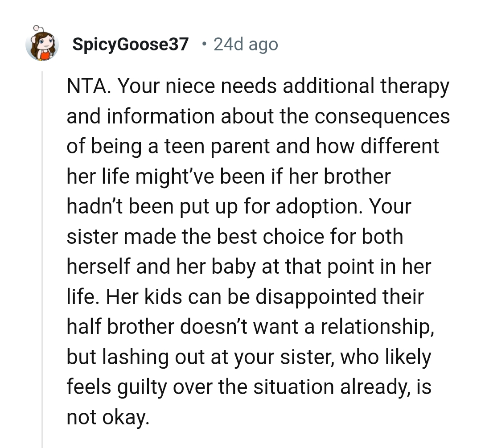The image size is (481, 448).
Task: Open the SpicyGoose37 username link
Action: (x=130, y=43)
